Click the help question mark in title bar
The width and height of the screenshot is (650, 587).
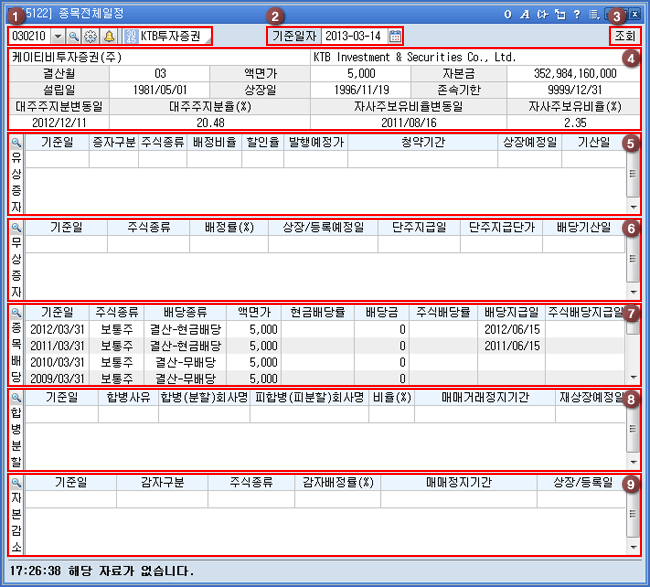pos(576,13)
